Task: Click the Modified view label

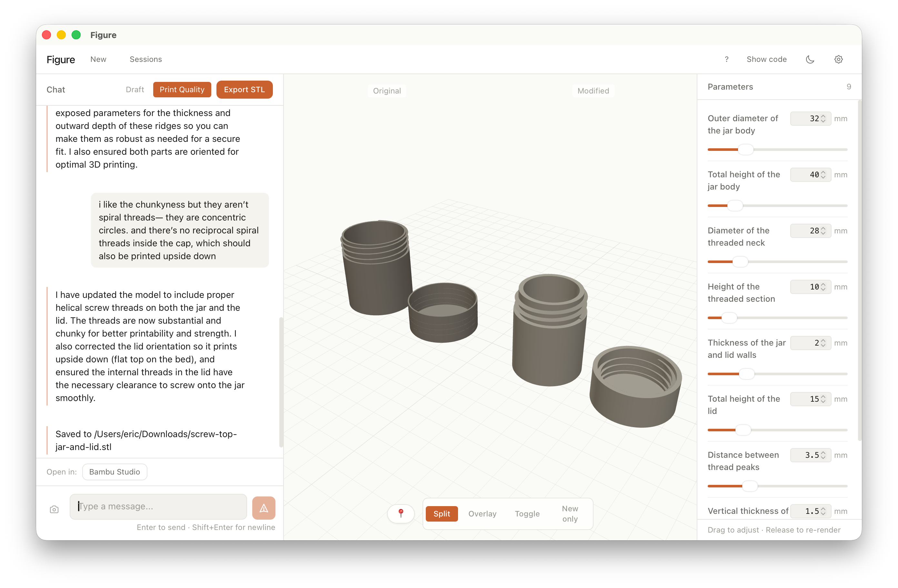Action: tap(593, 91)
